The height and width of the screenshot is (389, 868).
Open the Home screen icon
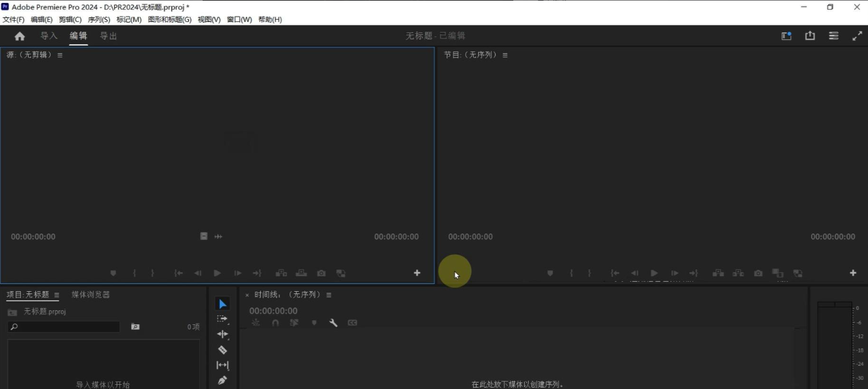tap(20, 36)
